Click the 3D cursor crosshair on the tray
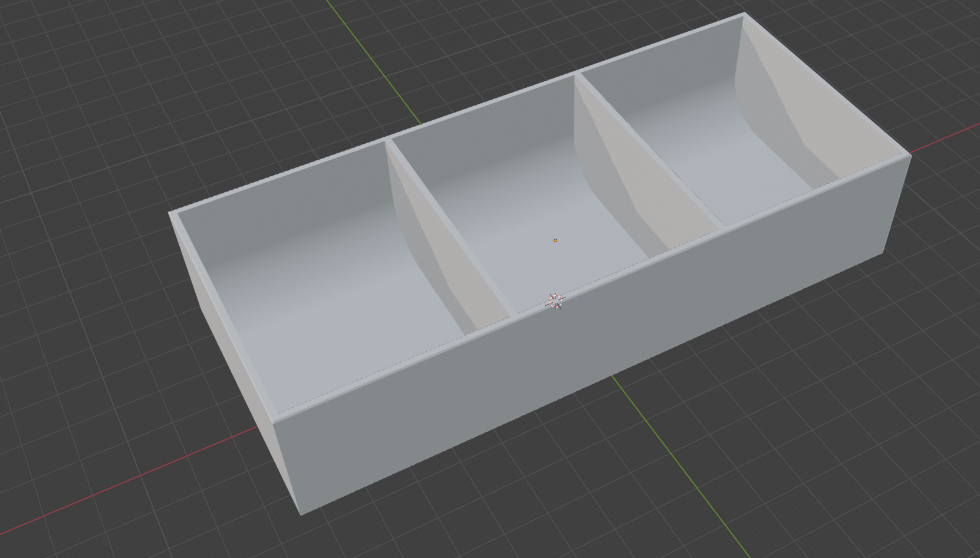This screenshot has height=558, width=980. (x=555, y=301)
